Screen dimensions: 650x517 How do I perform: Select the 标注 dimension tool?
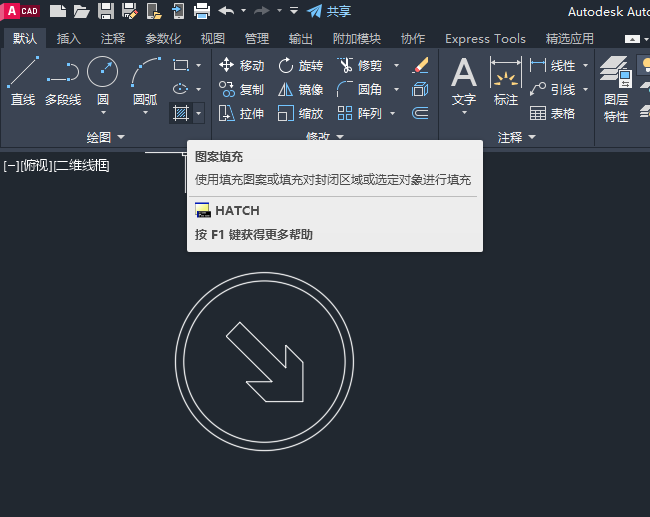[505, 82]
